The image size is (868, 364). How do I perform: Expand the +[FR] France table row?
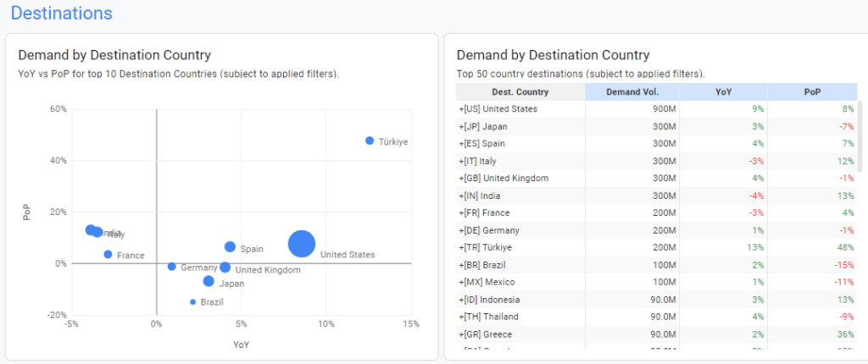pos(461,212)
